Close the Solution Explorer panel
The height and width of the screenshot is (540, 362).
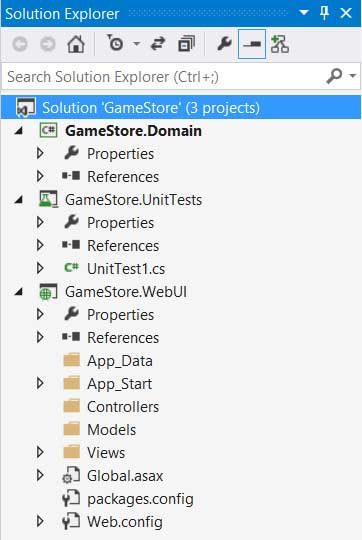[346, 13]
